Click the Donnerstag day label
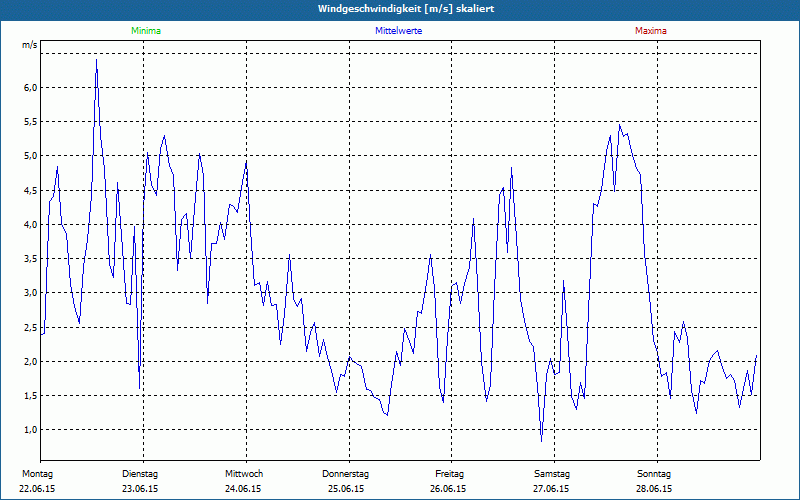The height and width of the screenshot is (500, 800). [x=345, y=474]
